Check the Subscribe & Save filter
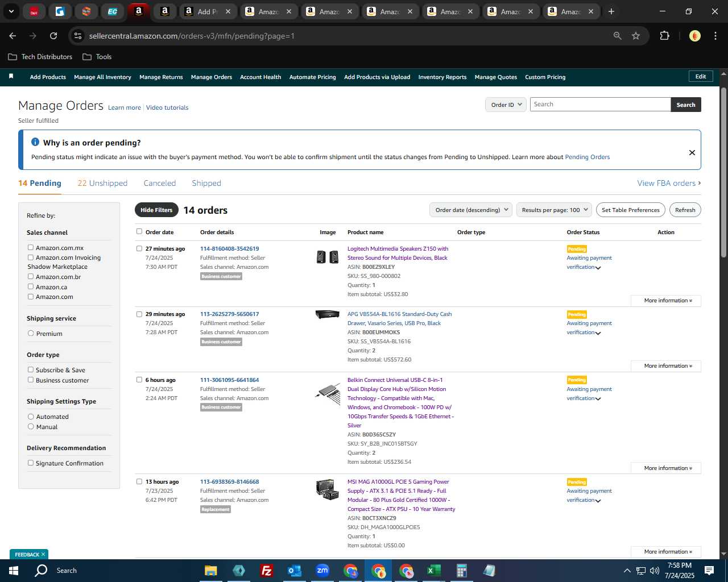728x582 pixels. point(31,369)
